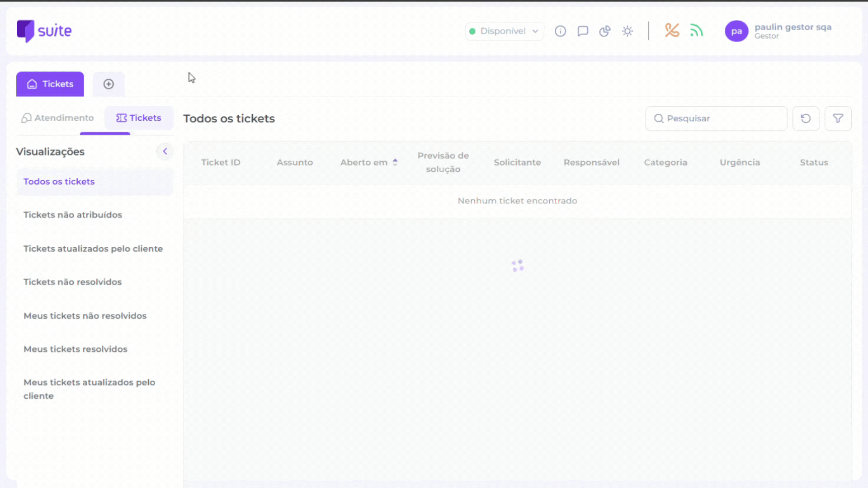
Task: Click the Todos os tickets page title
Action: [x=229, y=119]
